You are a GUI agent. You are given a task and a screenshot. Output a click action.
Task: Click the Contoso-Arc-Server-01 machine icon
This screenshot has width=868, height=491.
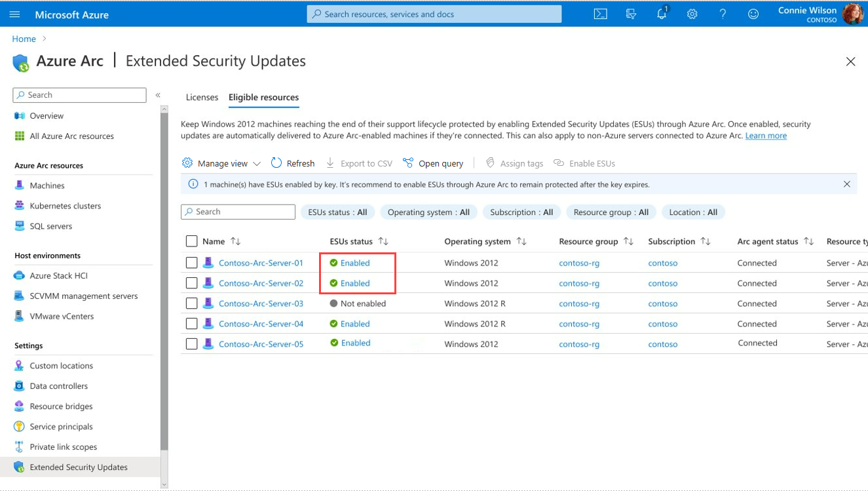click(x=208, y=263)
